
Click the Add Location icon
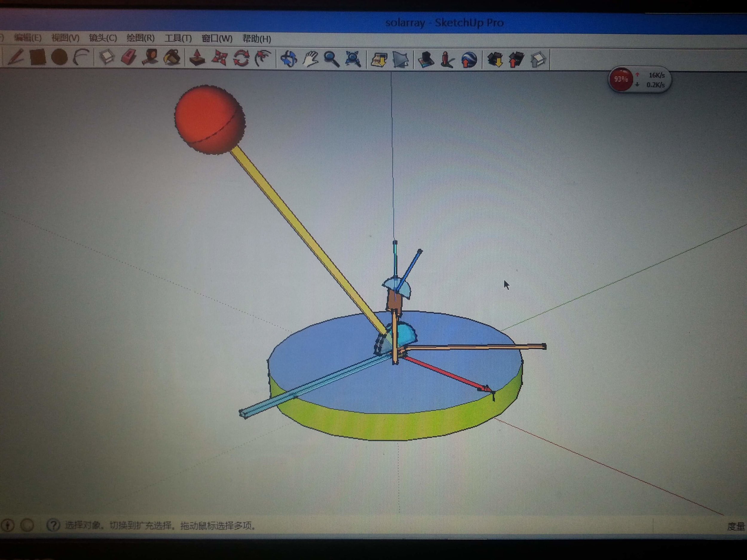coord(379,60)
